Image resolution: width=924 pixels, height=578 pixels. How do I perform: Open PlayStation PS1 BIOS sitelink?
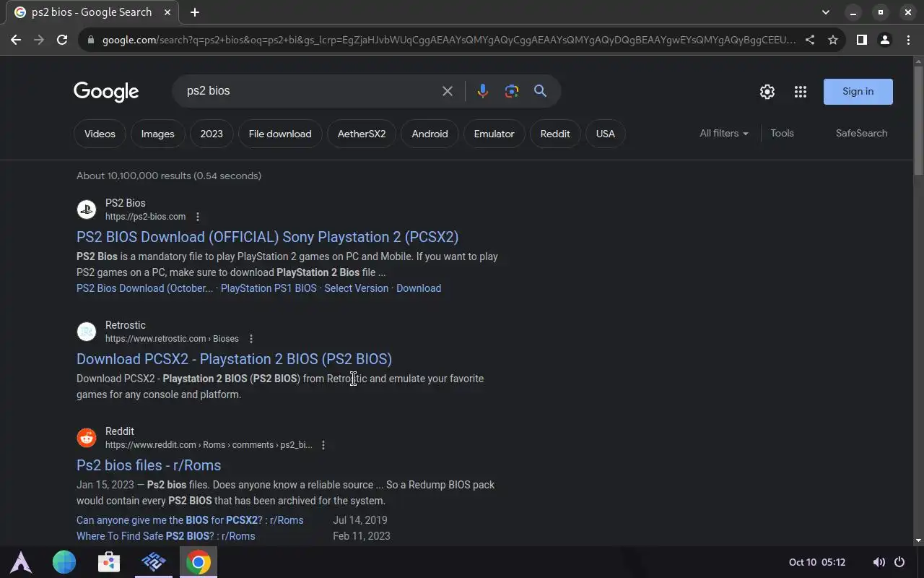click(x=269, y=288)
